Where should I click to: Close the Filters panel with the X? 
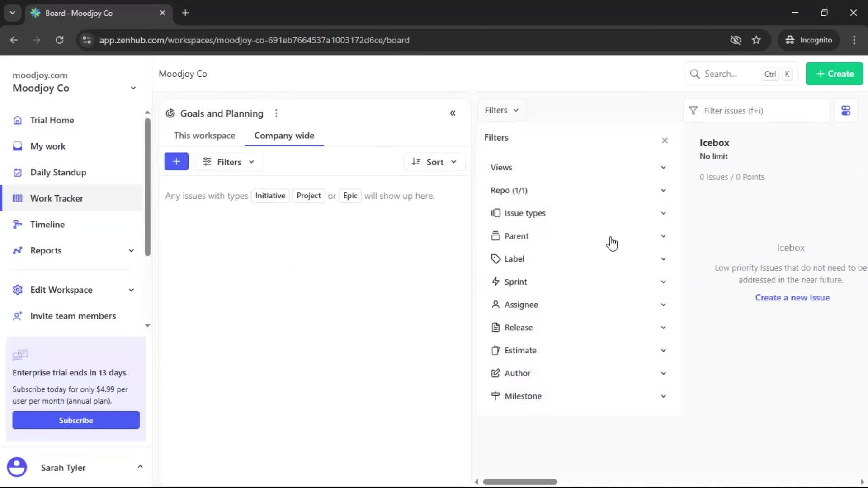(665, 140)
